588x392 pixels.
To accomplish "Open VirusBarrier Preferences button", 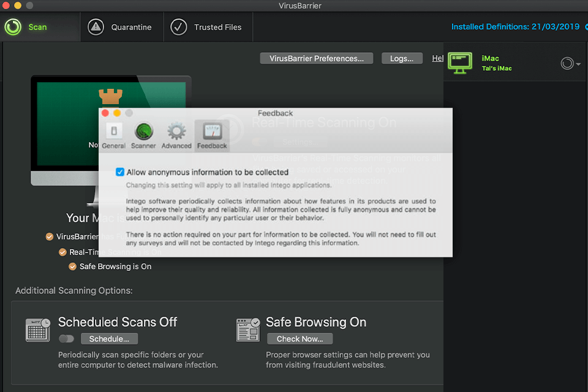I will (x=317, y=59).
